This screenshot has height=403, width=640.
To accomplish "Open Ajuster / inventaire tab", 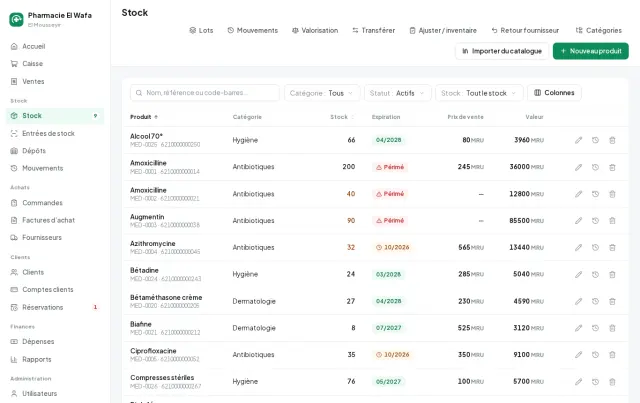I will [x=443, y=30].
